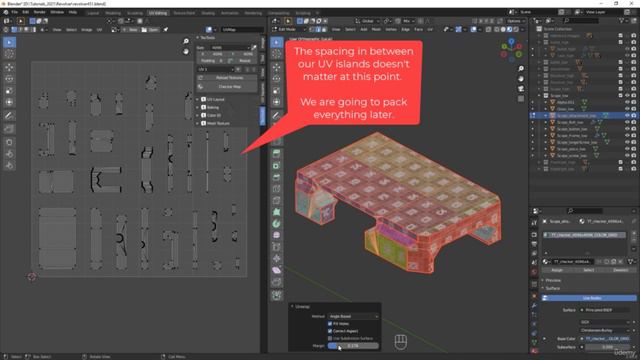Select the UV editor Transform tool
Image resolution: width=640 pixels, height=360 pixels.
click(9, 102)
